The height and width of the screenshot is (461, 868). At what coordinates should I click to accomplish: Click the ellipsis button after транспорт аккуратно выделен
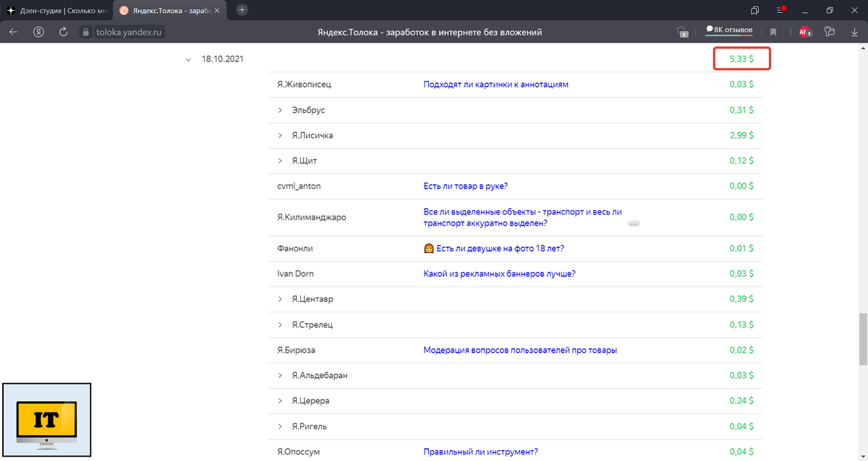click(x=634, y=225)
